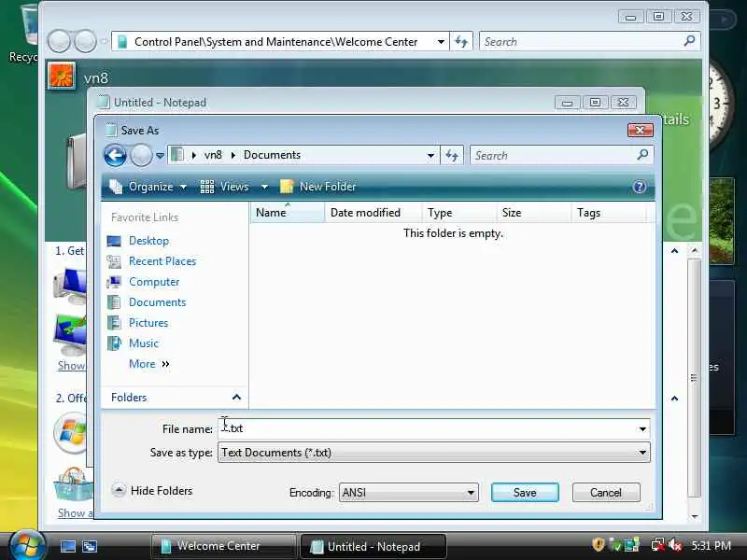This screenshot has height=560, width=747.
Task: Open the Save as type combo box
Action: click(433, 453)
